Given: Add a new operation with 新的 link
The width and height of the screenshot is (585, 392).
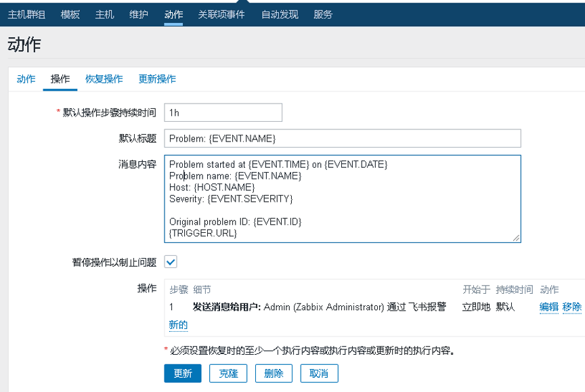Looking at the screenshot, I should coord(178,325).
